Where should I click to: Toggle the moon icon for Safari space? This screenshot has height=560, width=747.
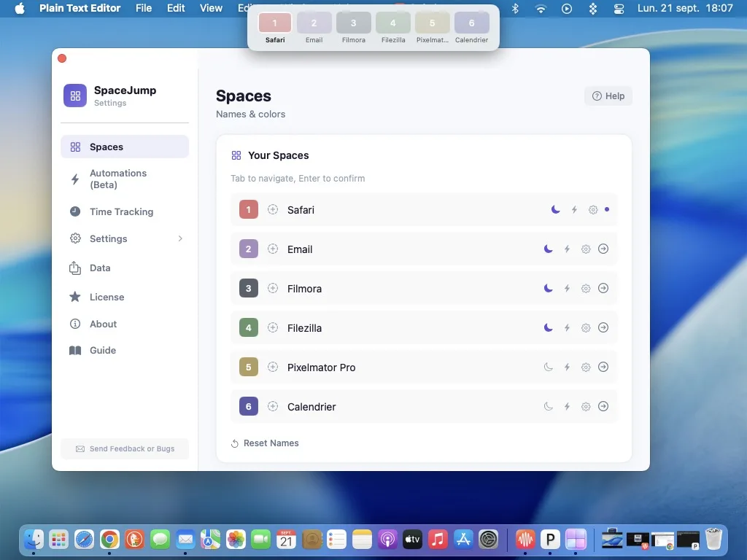(555, 209)
